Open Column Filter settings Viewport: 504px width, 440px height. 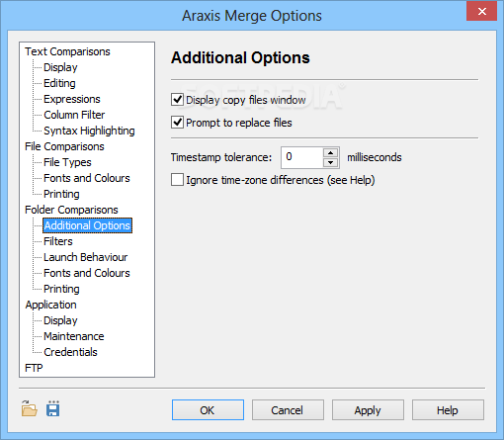(74, 115)
